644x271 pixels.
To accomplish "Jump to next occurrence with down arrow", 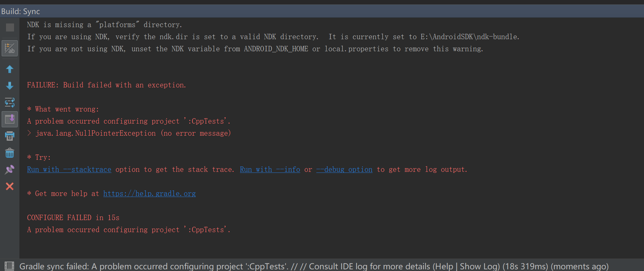I will (10, 86).
